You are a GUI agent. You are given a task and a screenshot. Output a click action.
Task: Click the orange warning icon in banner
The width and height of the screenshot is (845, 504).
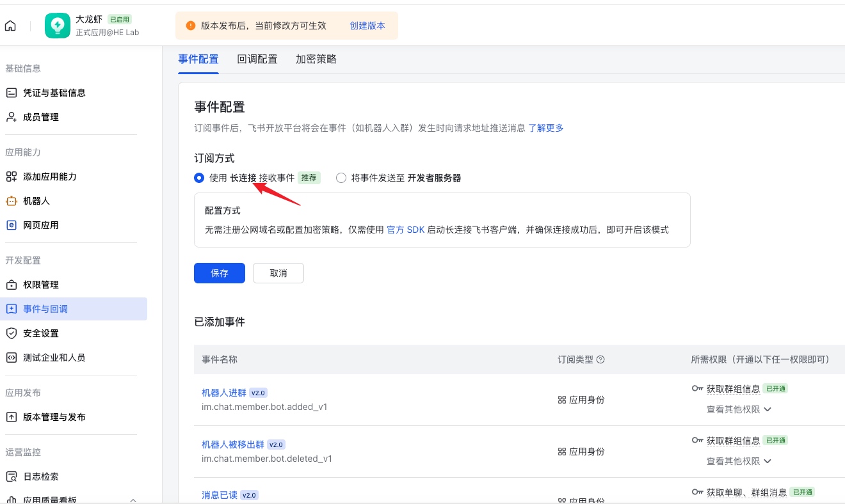190,26
